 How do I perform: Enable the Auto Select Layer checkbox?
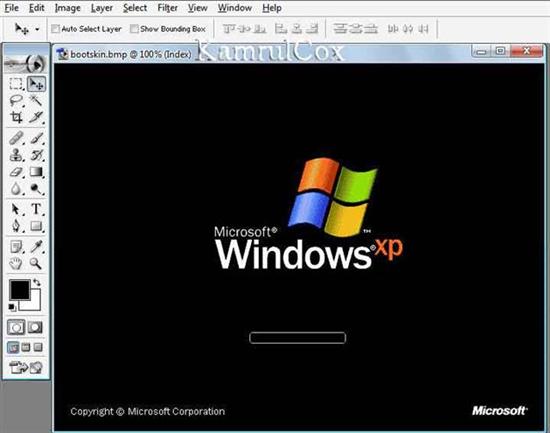[x=55, y=29]
